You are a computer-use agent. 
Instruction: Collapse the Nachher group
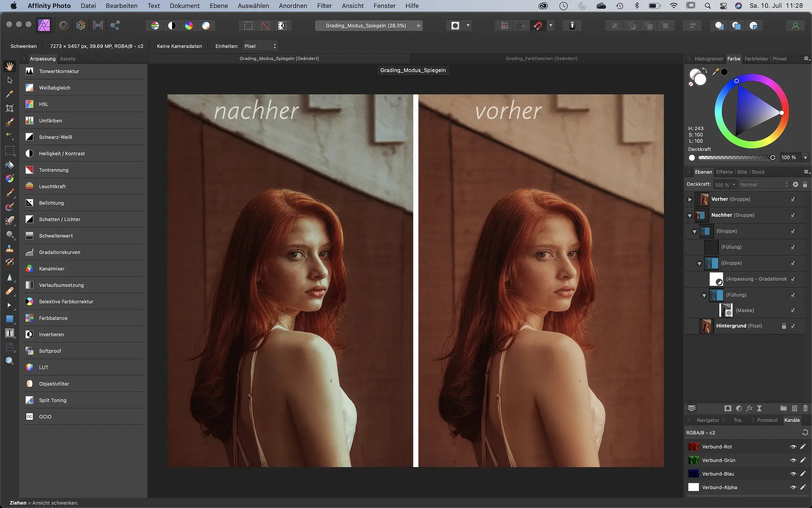coord(689,216)
